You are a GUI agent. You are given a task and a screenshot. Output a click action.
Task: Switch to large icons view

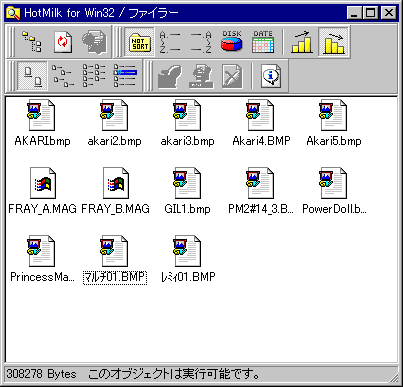click(32, 76)
